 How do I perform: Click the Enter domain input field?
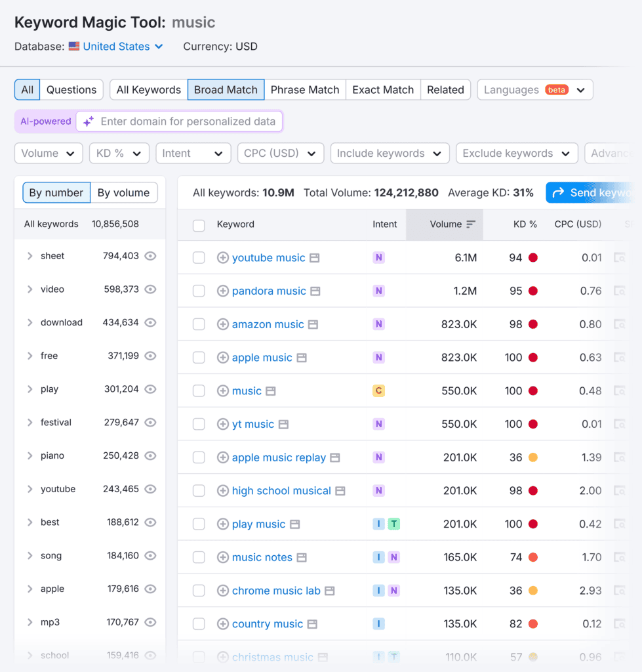[x=188, y=121]
